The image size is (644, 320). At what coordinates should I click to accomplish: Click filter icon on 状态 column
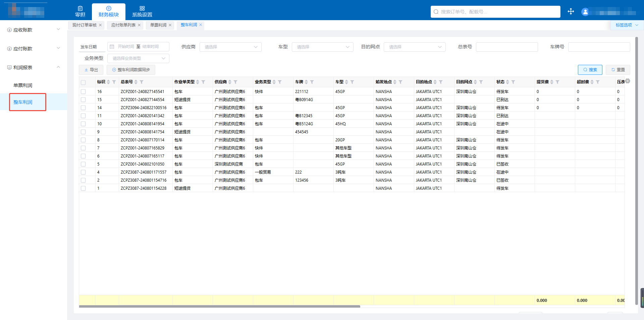tap(513, 82)
